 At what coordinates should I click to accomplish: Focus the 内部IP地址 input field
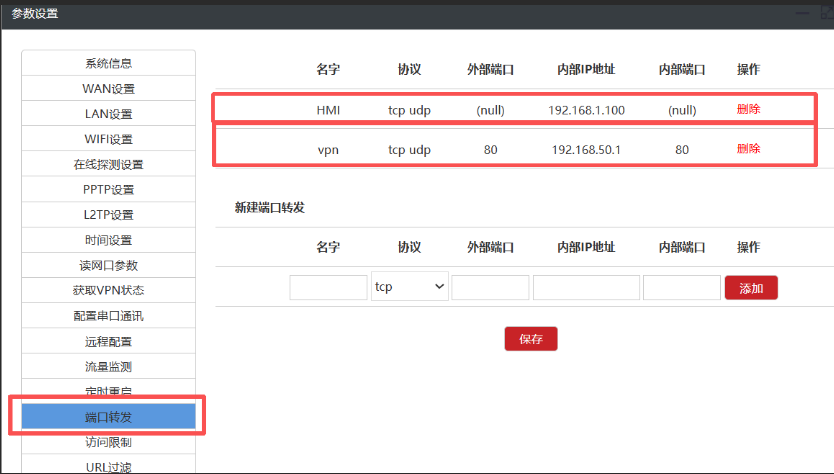pyautogui.click(x=586, y=288)
